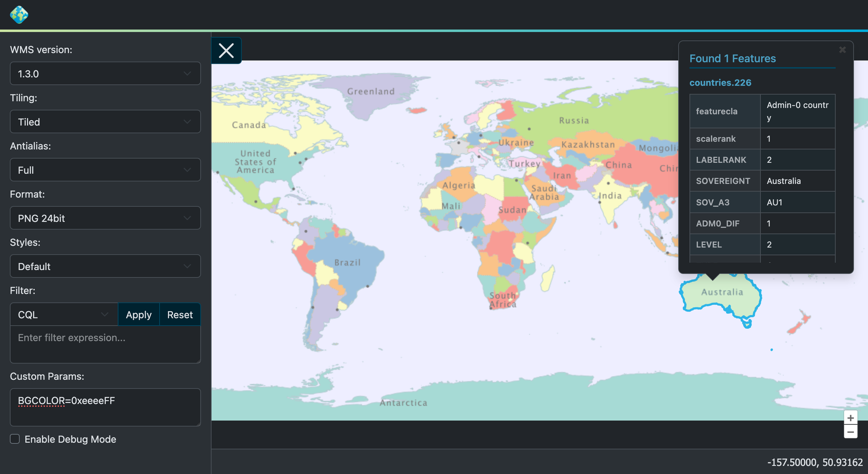Open the Tiling dropdown
Screen dimensions: 868x474
pos(105,122)
